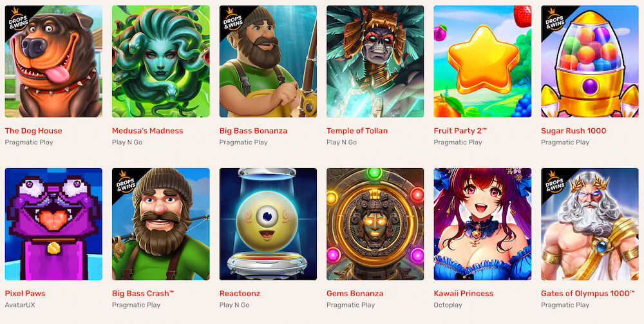Screen dimensions: 644x324
Task: Open the Temple of Tollan thumbnail
Action: (x=375, y=61)
